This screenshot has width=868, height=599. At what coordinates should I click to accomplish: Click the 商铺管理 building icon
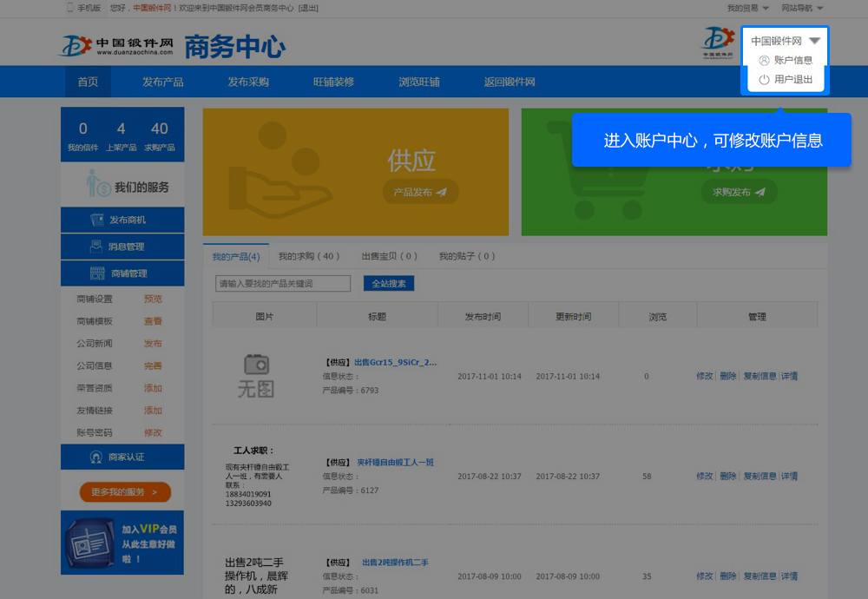pyautogui.click(x=97, y=273)
